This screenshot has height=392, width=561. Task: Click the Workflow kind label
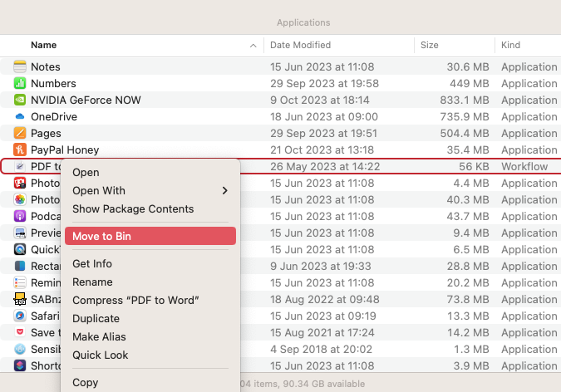524,166
